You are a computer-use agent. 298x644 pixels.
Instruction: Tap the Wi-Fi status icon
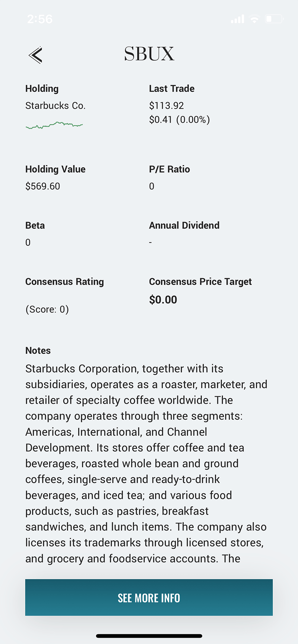coord(254,19)
